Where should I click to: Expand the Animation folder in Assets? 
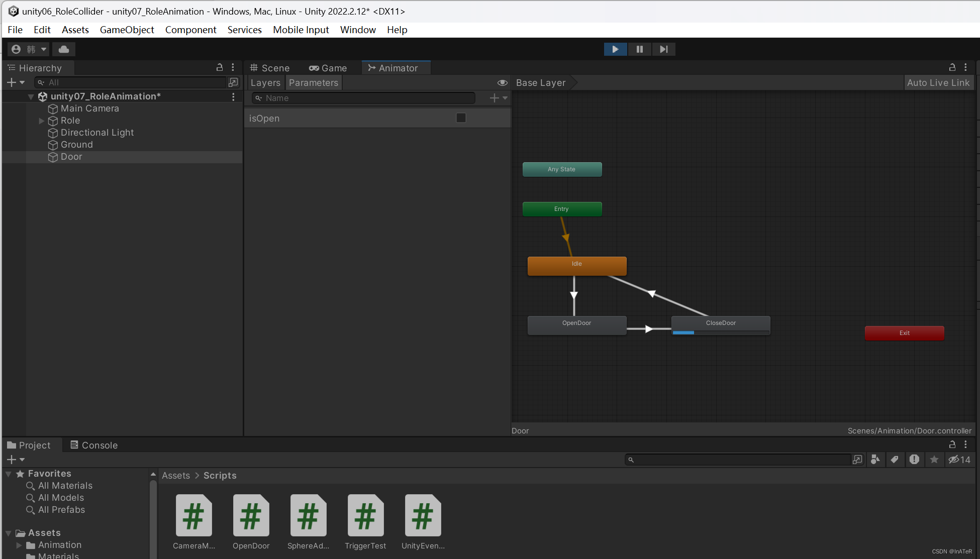click(x=19, y=545)
